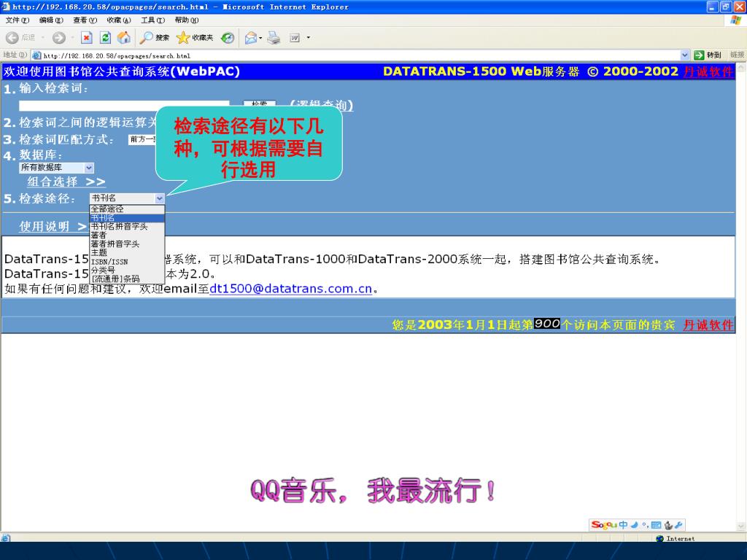Select 全部途径 in search path list
The height and width of the screenshot is (560, 747).
tap(127, 209)
